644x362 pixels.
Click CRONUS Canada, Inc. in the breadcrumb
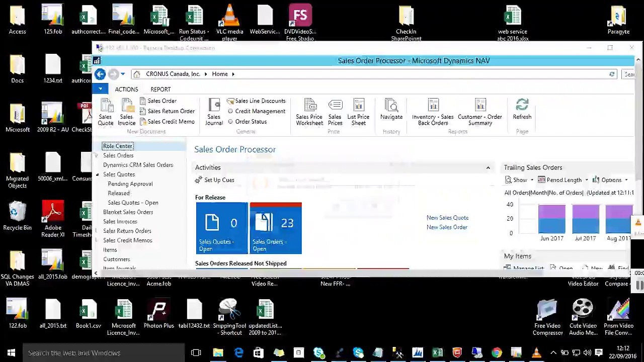tap(173, 74)
